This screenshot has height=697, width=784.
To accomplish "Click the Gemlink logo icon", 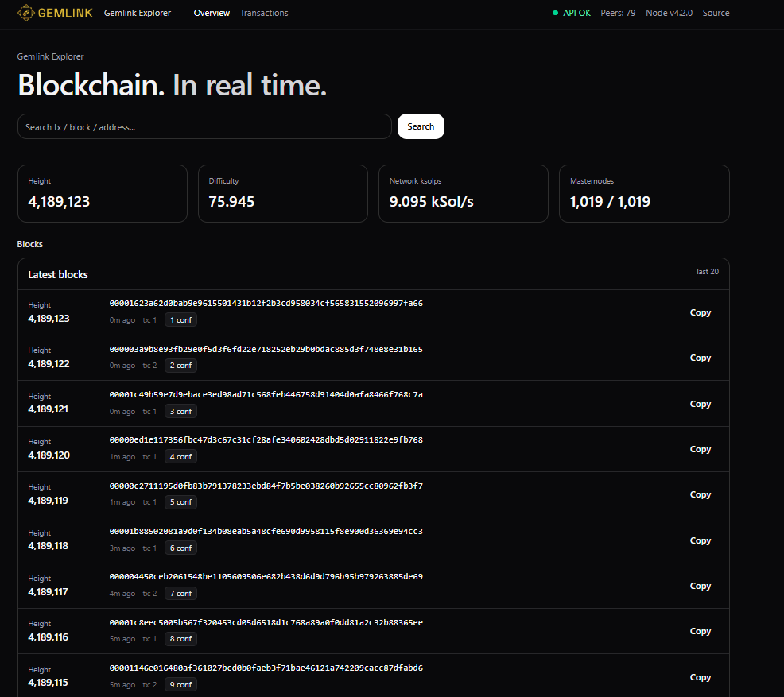I will pos(25,13).
